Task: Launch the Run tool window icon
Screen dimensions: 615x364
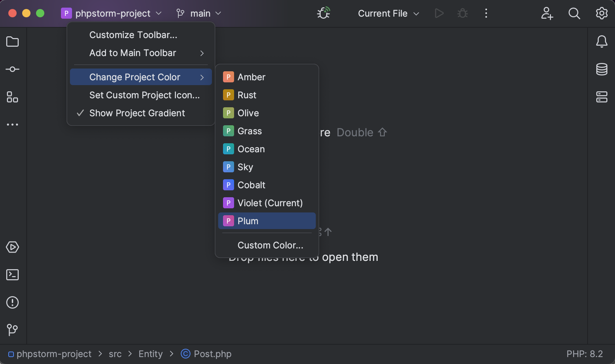Action: tap(12, 247)
